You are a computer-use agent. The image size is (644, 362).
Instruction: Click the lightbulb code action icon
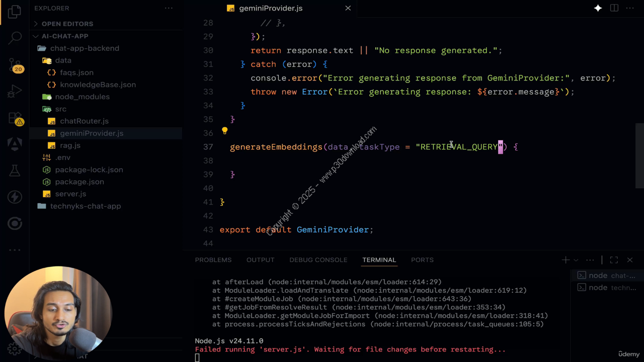(224, 131)
